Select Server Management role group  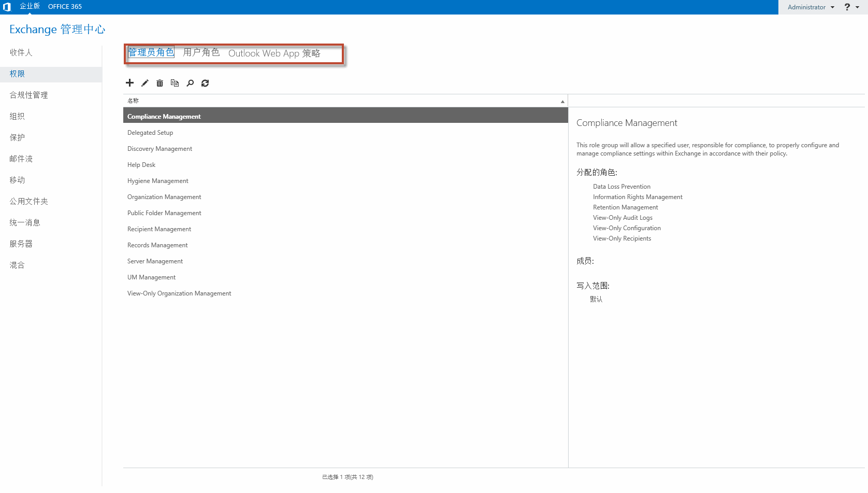(x=345, y=261)
